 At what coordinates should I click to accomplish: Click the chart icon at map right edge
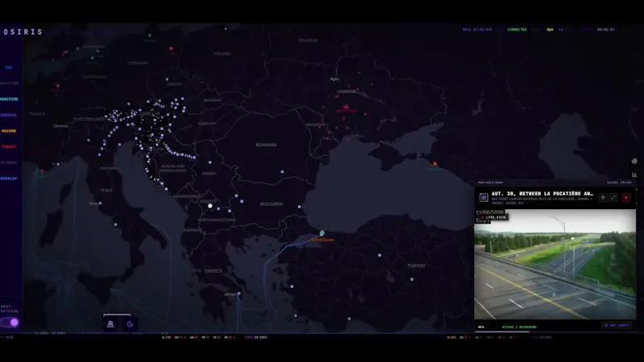click(634, 175)
